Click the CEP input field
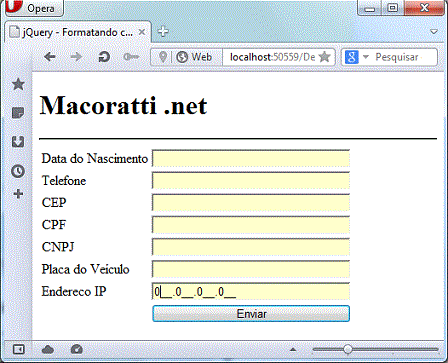448x363 pixels. coord(251,202)
